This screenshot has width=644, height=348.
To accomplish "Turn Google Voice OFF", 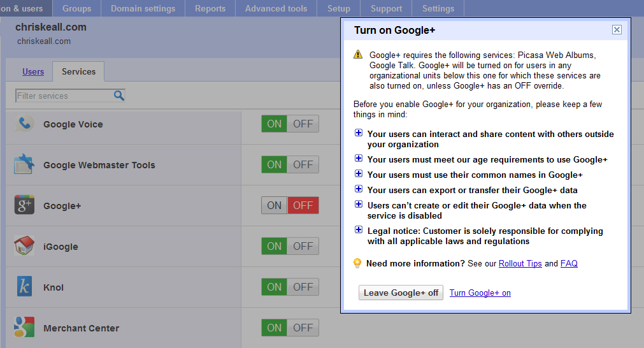I will (x=303, y=124).
